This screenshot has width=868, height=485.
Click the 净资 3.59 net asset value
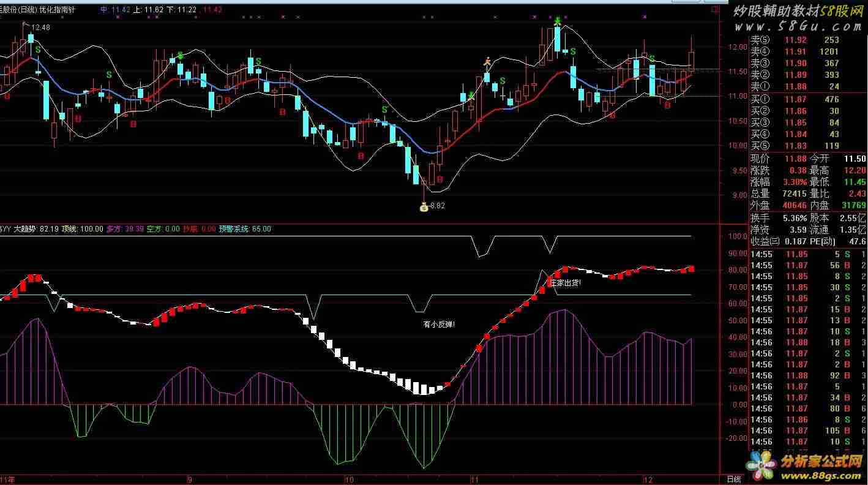(x=798, y=230)
